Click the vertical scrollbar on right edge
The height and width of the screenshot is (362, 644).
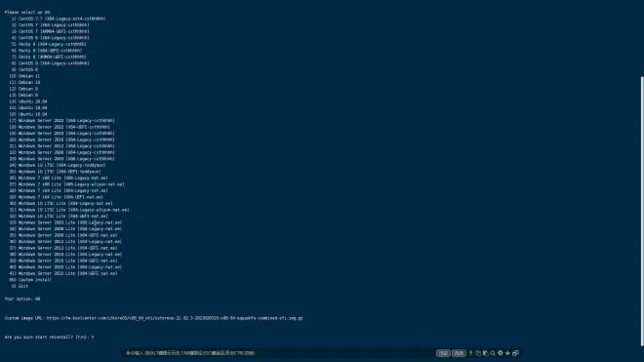[x=642, y=211]
